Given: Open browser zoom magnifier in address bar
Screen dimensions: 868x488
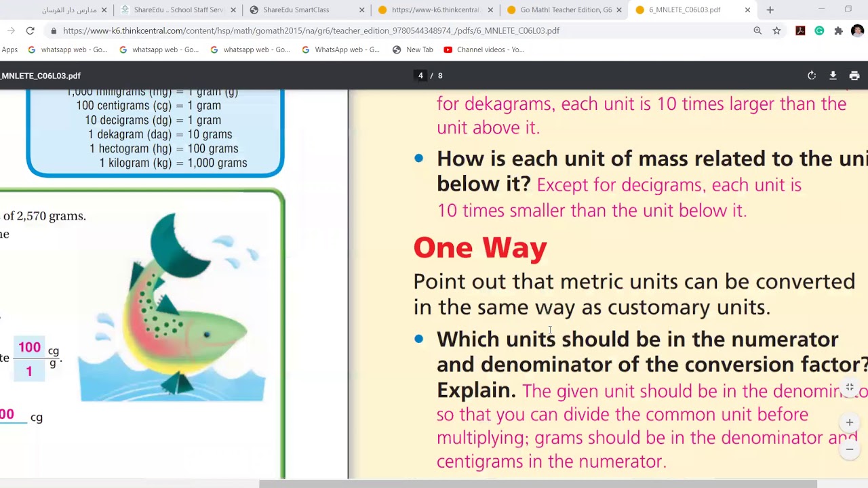Looking at the screenshot, I should tap(757, 30).
